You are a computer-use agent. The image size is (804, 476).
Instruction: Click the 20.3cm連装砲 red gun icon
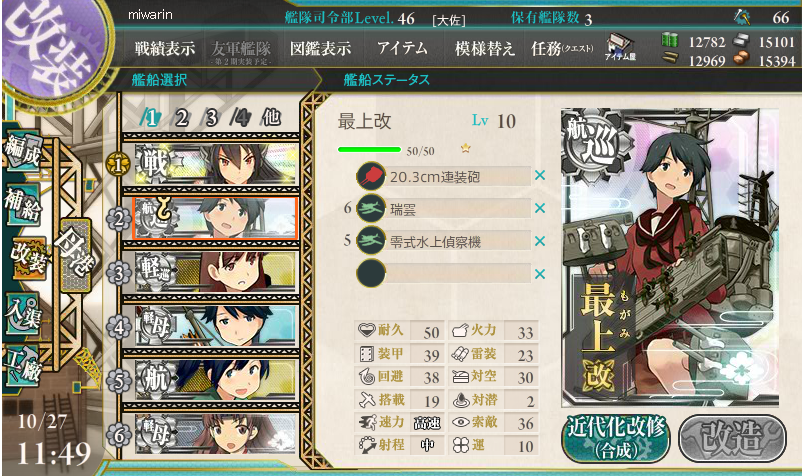click(x=371, y=176)
